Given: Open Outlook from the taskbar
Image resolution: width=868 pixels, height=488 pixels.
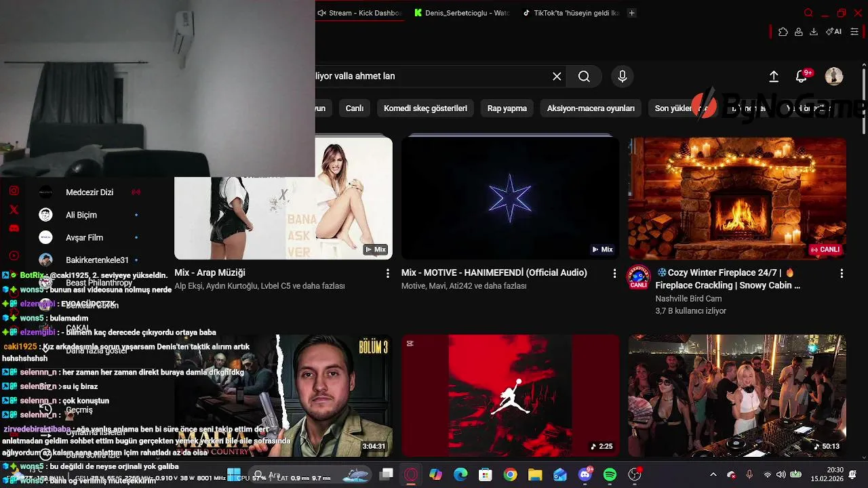Looking at the screenshot, I should point(560,475).
